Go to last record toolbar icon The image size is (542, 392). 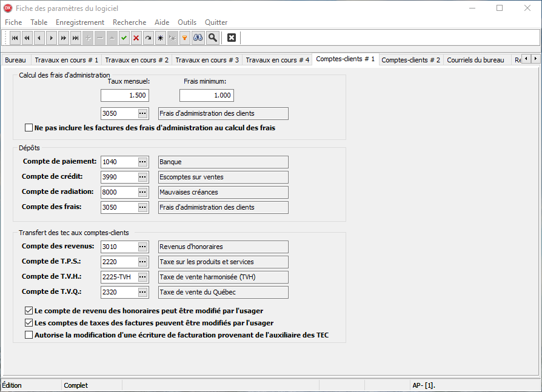click(76, 38)
